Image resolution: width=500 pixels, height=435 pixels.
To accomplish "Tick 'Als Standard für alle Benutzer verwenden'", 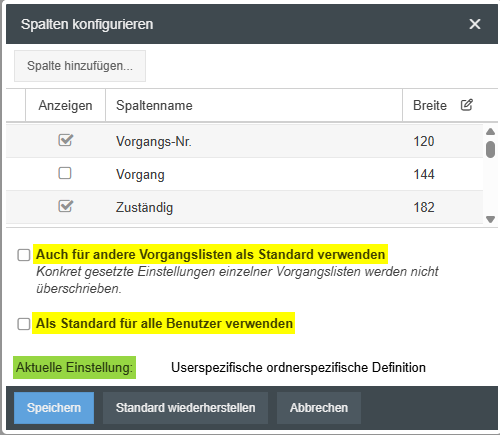I will (24, 324).
